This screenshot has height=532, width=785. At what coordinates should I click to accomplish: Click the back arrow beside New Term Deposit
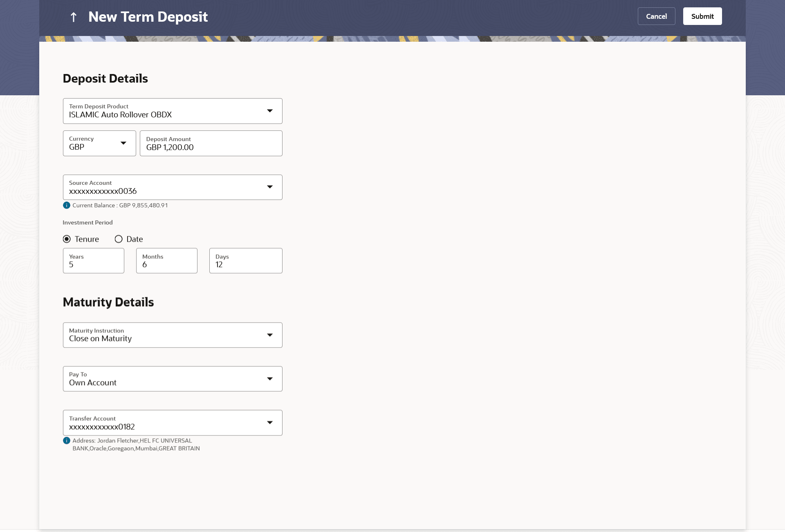(74, 17)
